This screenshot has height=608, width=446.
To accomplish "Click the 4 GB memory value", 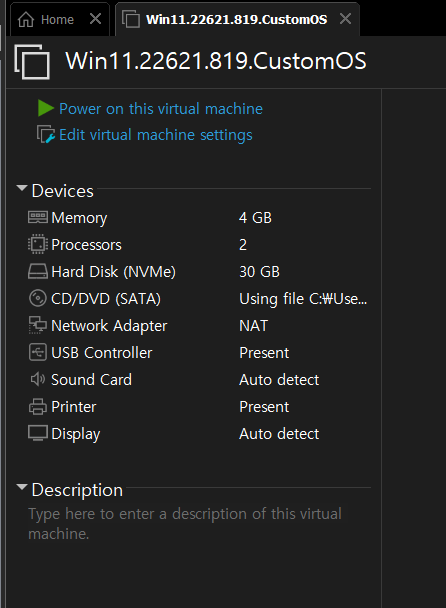I will click(x=255, y=218).
